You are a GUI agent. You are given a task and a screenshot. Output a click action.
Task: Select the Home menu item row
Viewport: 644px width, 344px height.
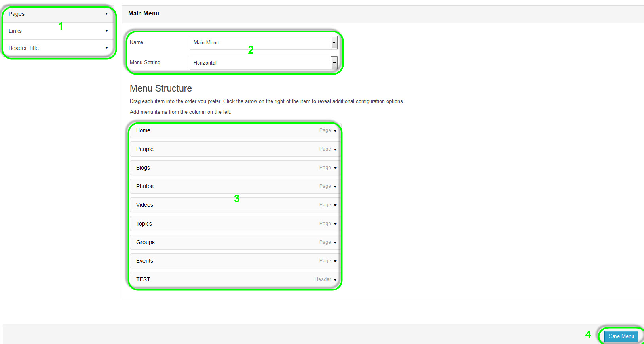(x=222, y=131)
